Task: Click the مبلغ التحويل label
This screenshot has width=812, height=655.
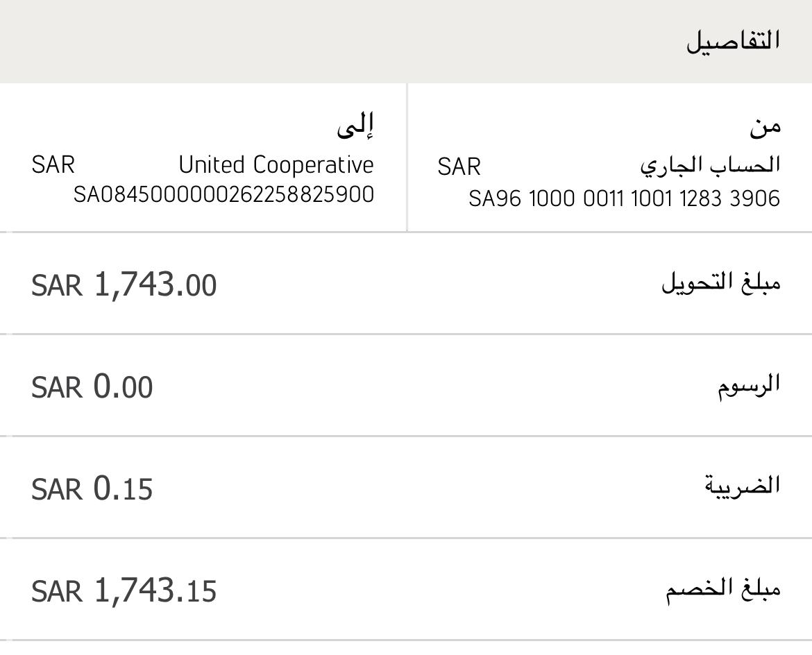Action: coord(720,283)
